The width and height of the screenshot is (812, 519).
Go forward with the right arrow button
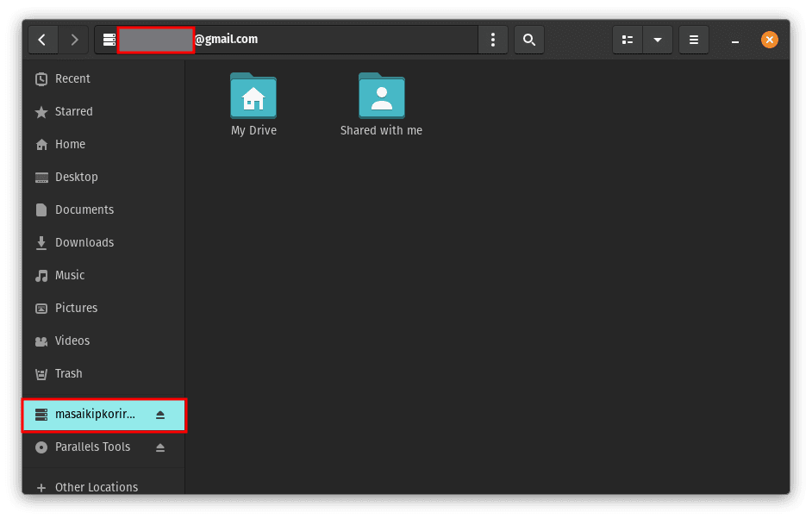point(73,40)
